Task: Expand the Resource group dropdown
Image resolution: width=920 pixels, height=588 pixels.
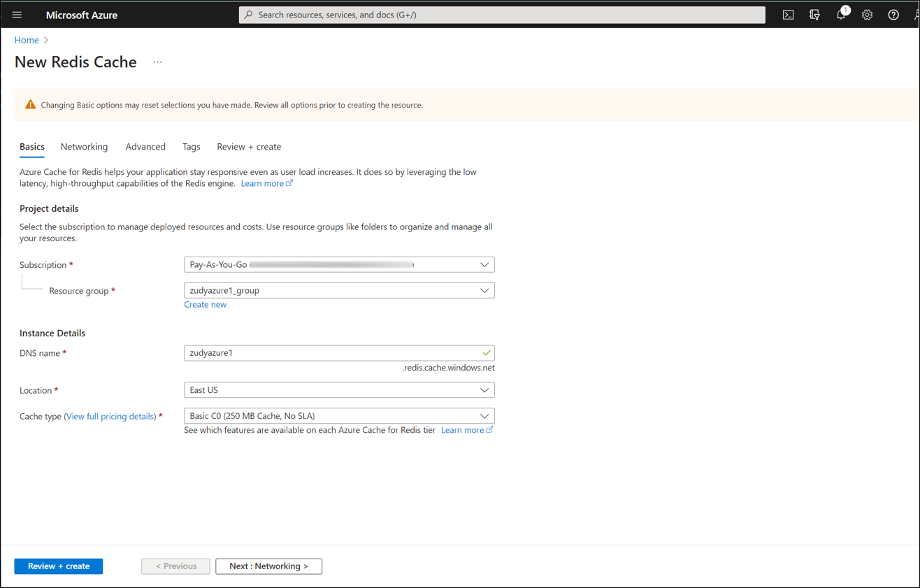Action: pyautogui.click(x=339, y=290)
